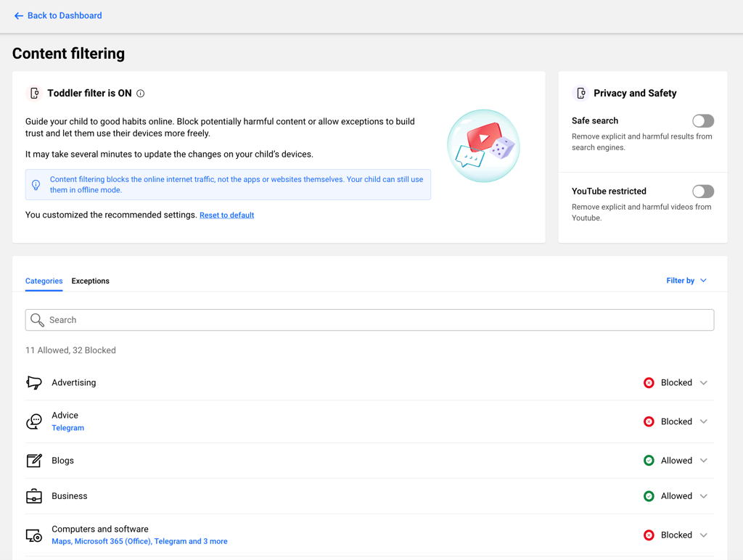Screen dimensions: 743x560
Task: Turn on the YouTube restricted toggle
Action: tap(702, 192)
